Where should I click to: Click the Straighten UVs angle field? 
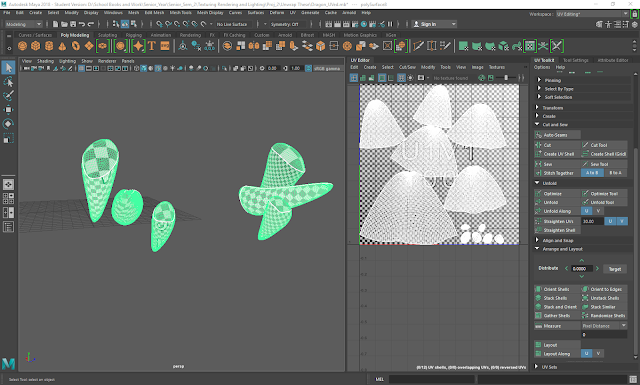[x=592, y=221]
